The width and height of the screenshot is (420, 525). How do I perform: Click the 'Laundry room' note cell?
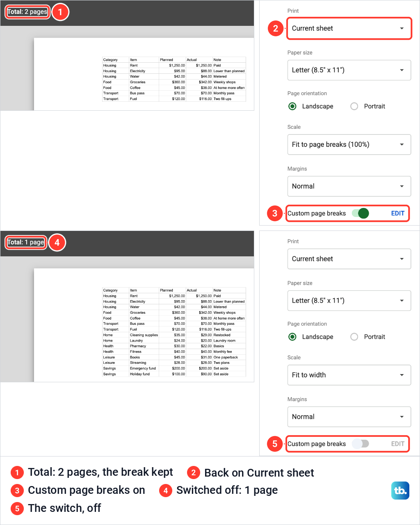click(x=229, y=340)
